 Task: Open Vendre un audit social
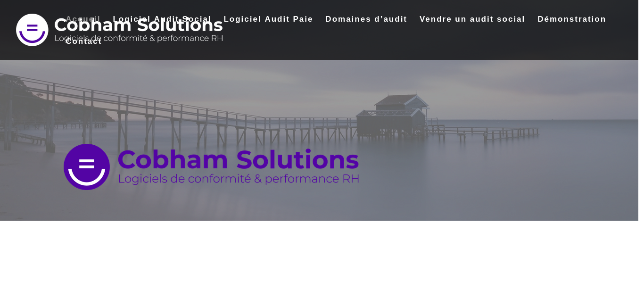click(472, 19)
